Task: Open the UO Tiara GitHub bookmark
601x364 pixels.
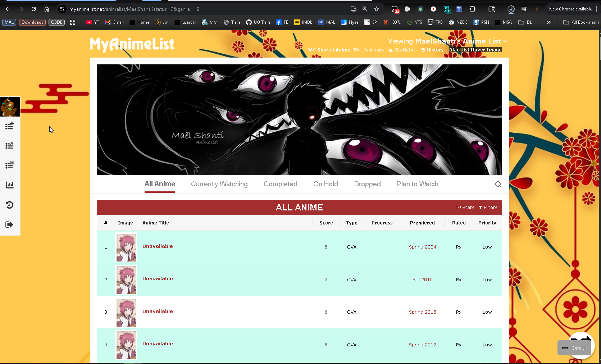Action: click(258, 22)
